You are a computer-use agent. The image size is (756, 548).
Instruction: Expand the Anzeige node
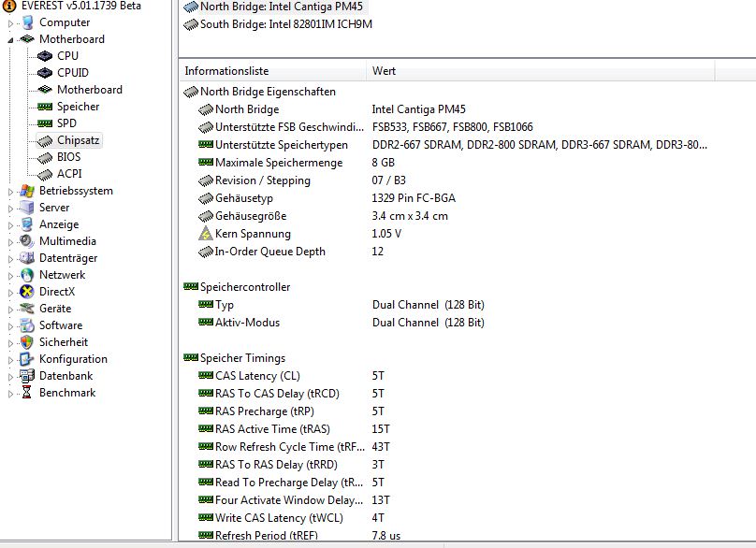[10, 225]
